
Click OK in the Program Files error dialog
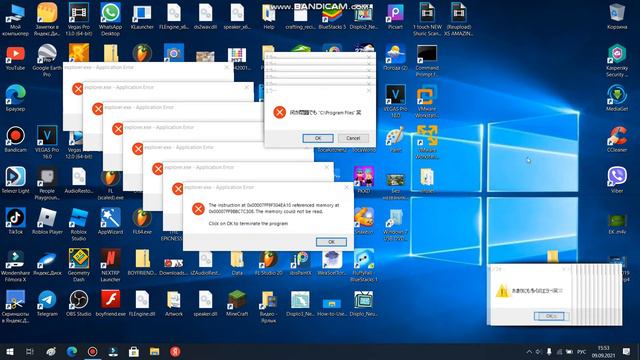[318, 138]
